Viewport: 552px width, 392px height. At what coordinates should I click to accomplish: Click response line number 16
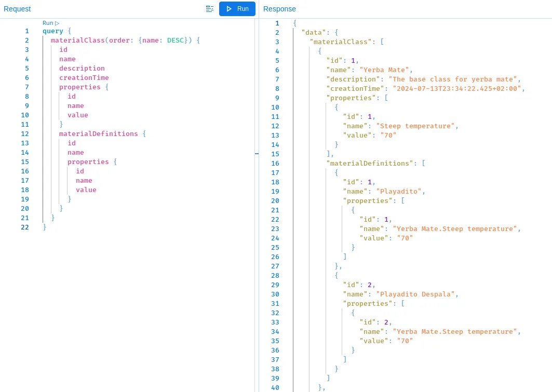point(275,163)
